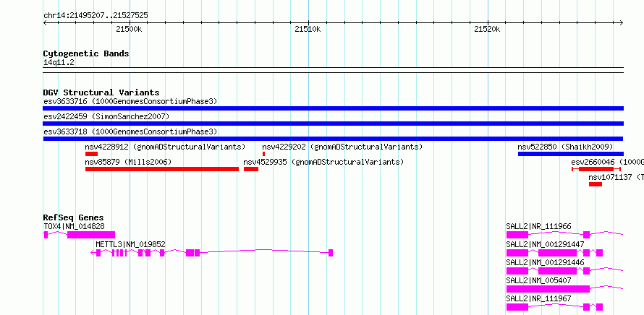The image size is (644, 315).
Task: Click the esv2422459 (SimonSanchez2007) label
Action: [107, 116]
